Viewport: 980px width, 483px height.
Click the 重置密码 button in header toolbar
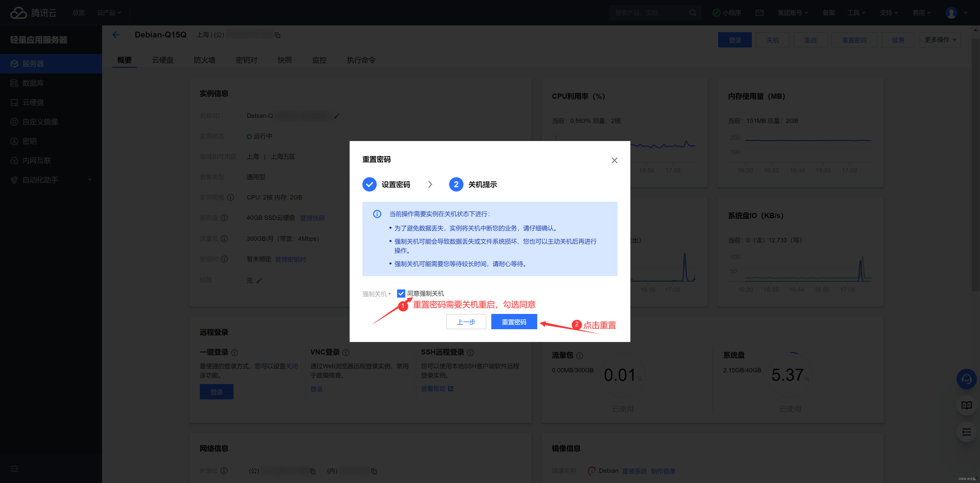coord(854,40)
